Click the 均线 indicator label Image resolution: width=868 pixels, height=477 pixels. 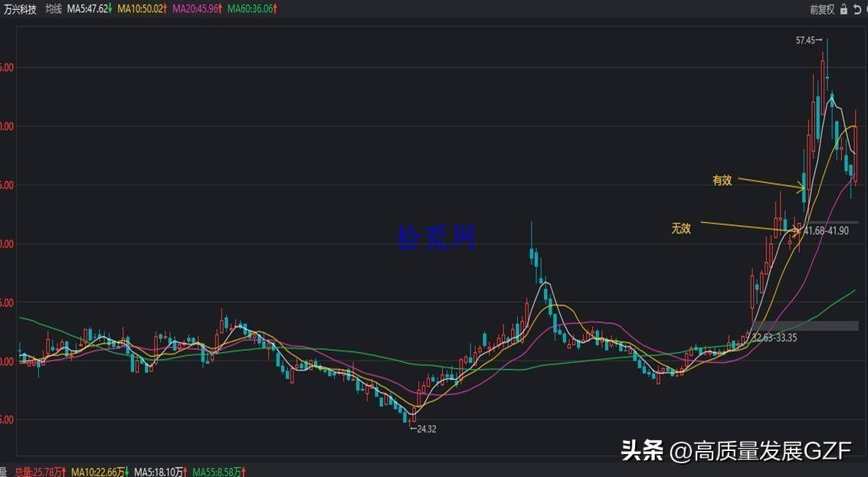(54, 9)
